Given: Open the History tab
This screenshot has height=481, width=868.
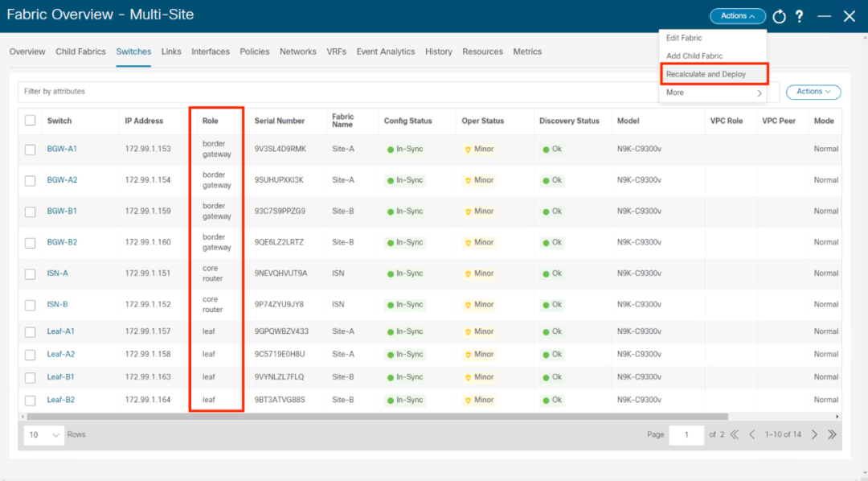Looking at the screenshot, I should 439,51.
